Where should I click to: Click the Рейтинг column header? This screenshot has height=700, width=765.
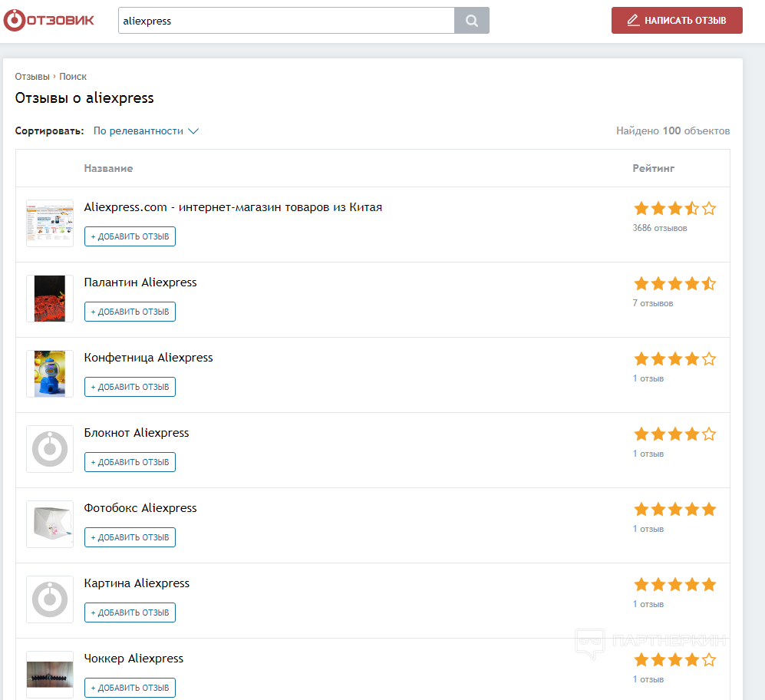[653, 168]
